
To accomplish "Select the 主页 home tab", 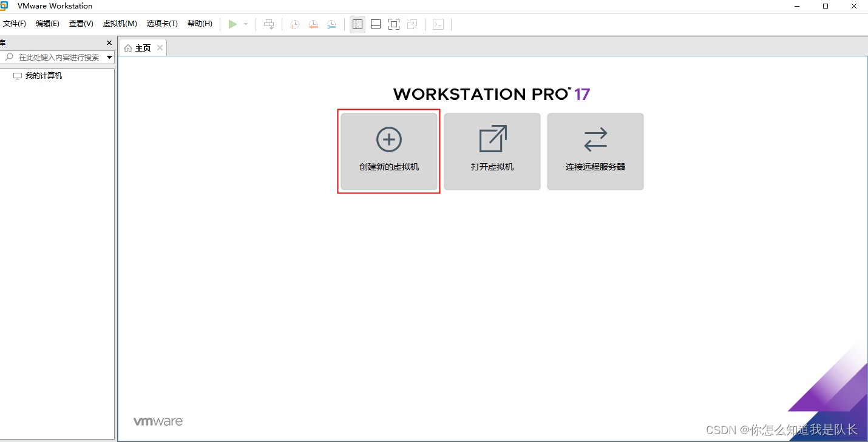I will coord(143,48).
